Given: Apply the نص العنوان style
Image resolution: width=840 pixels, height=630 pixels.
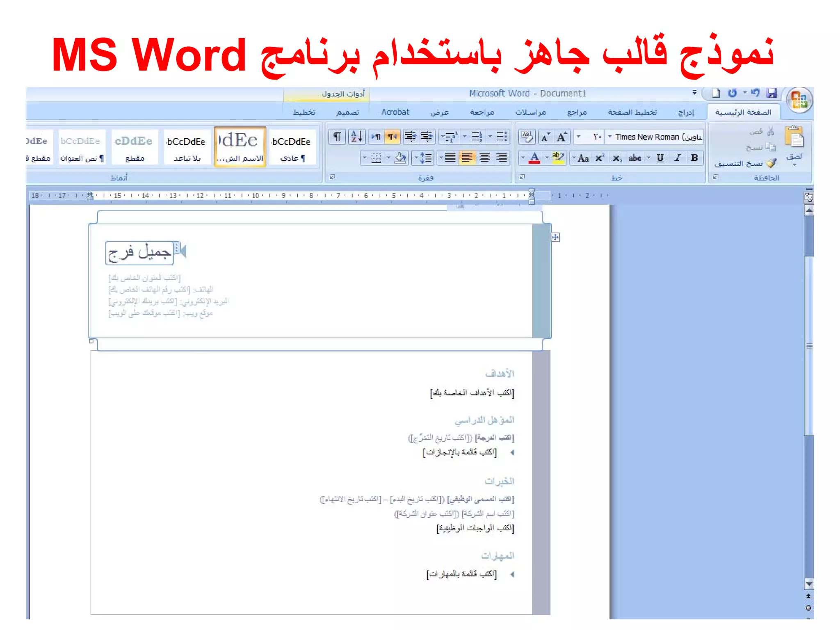Looking at the screenshot, I should [82, 147].
